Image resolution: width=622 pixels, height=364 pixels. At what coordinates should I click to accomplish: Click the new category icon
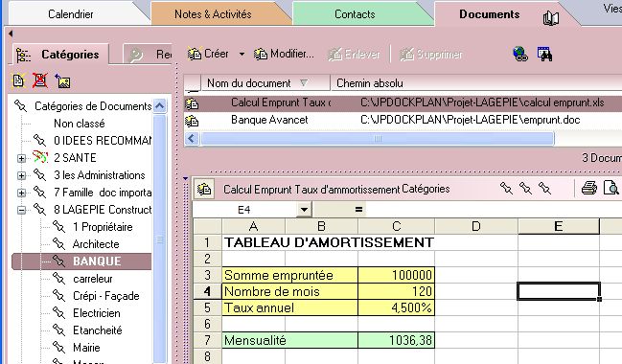tap(18, 80)
